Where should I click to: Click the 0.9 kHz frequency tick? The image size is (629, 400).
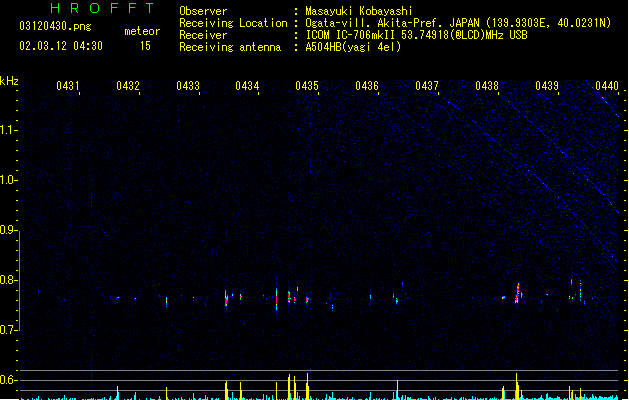[x=8, y=230]
